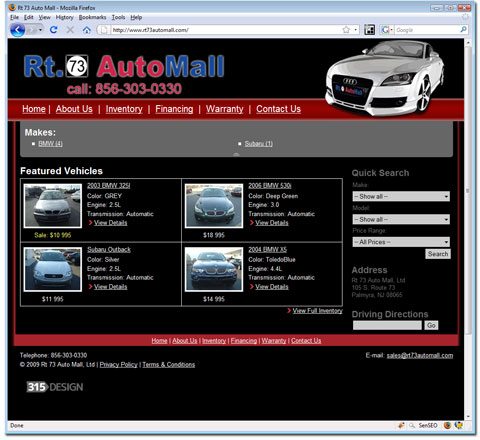Image resolution: width=480 pixels, height=440 pixels.
Task: Open the URL bar dropdown arrow
Action: tap(356, 30)
